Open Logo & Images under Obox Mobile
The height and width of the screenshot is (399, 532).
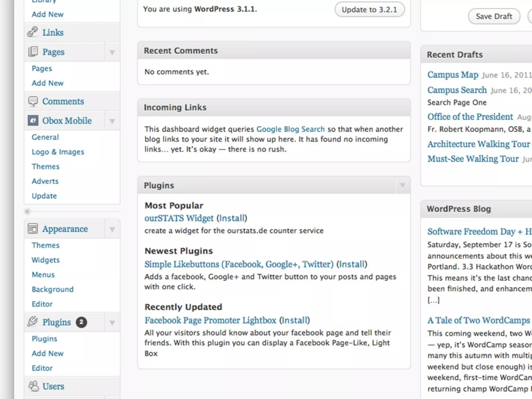58,152
